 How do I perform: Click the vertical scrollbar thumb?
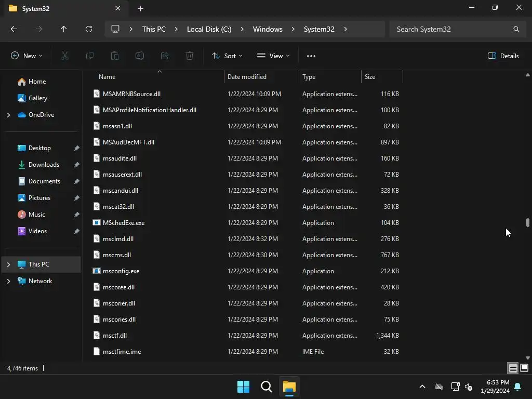528,222
